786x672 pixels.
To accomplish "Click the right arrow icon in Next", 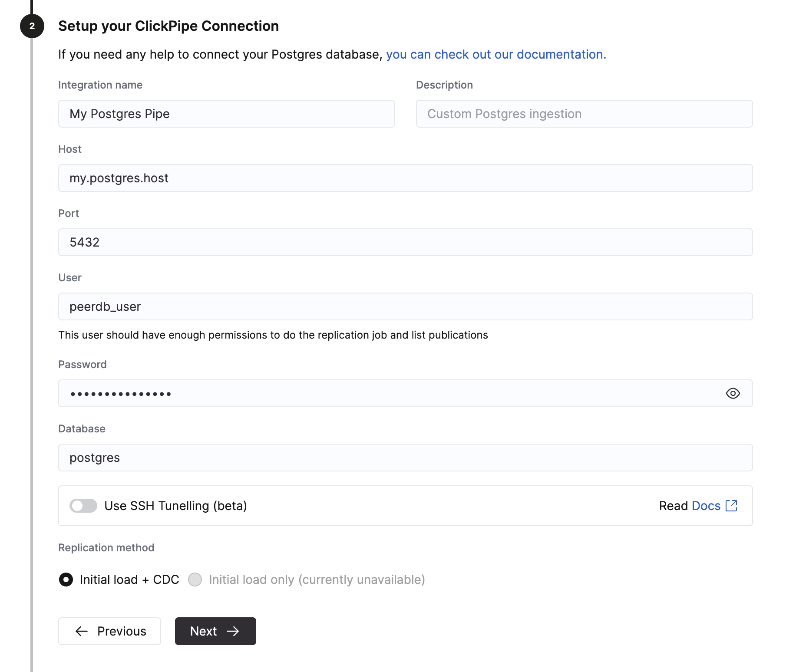I will pos(233,631).
